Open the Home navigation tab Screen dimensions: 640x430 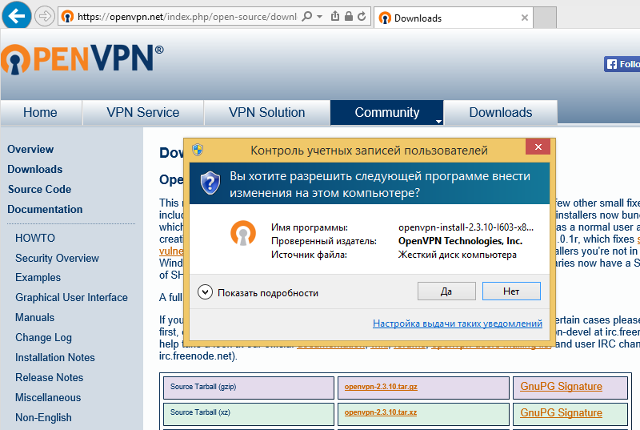40,112
